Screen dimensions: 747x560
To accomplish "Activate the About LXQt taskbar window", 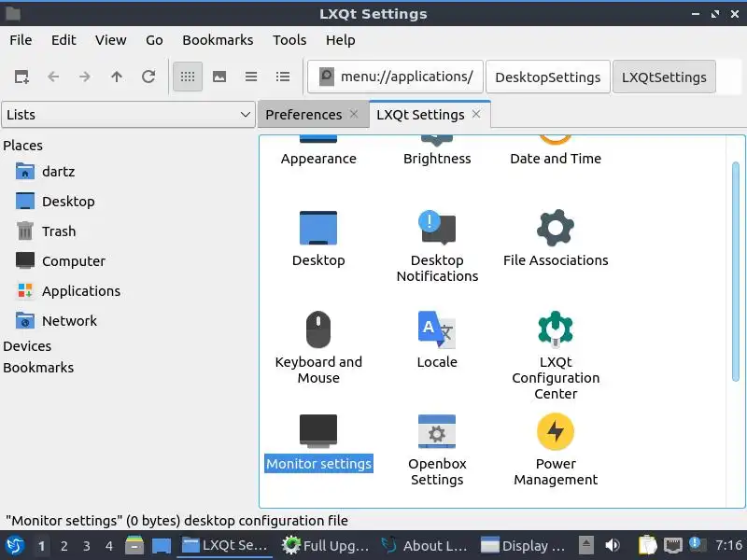I will pyautogui.click(x=425, y=545).
